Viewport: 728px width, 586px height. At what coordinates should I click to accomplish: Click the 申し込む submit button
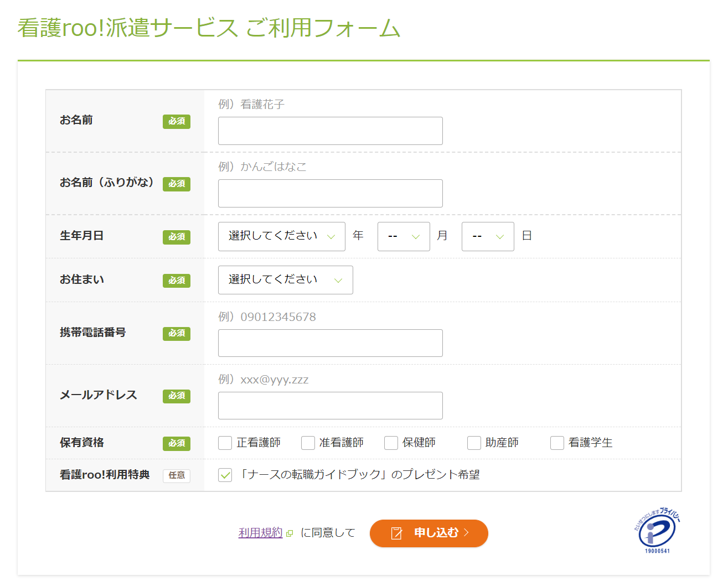click(429, 533)
